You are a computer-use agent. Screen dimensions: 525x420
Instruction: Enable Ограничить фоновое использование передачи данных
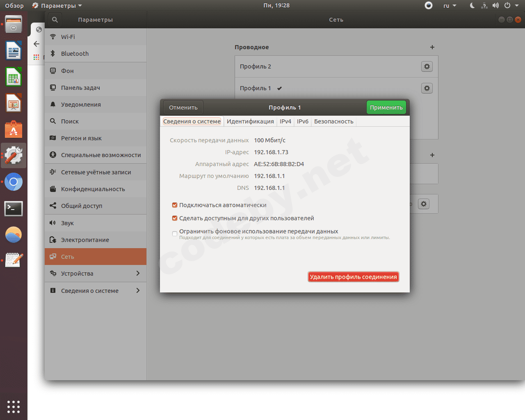click(175, 234)
